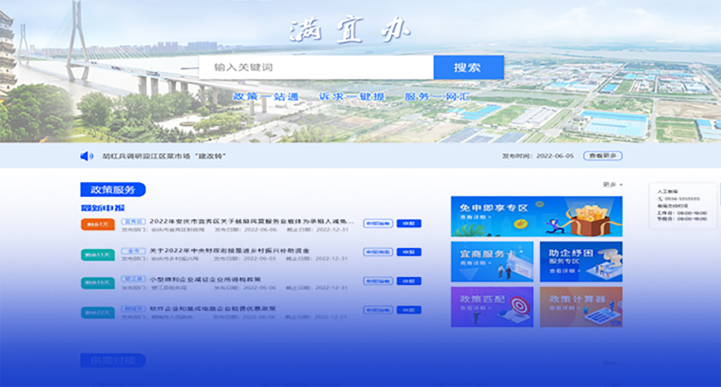Click the 人工客服 heading in service card
The width and height of the screenshot is (721, 387).
coord(667,191)
